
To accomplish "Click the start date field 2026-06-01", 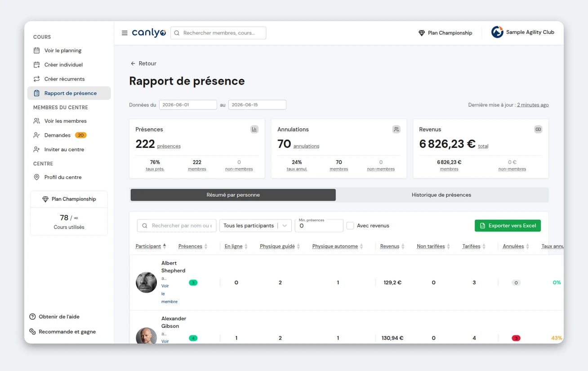I will [188, 105].
